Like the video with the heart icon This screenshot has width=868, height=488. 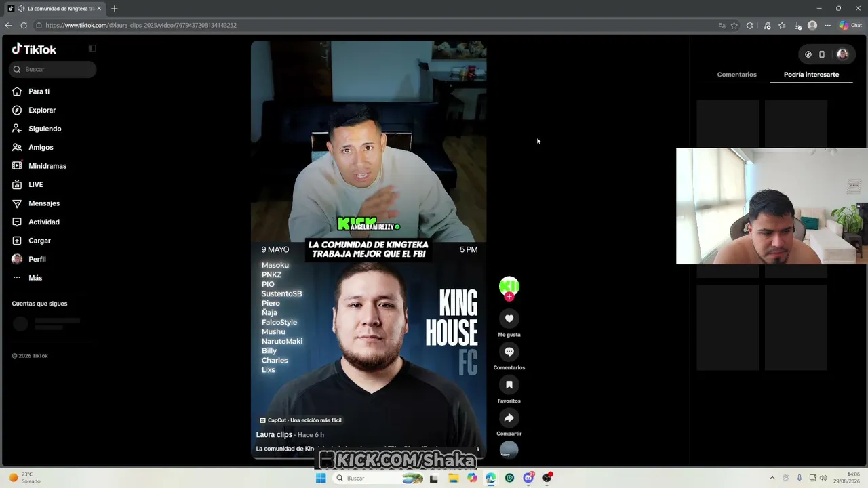pos(509,319)
